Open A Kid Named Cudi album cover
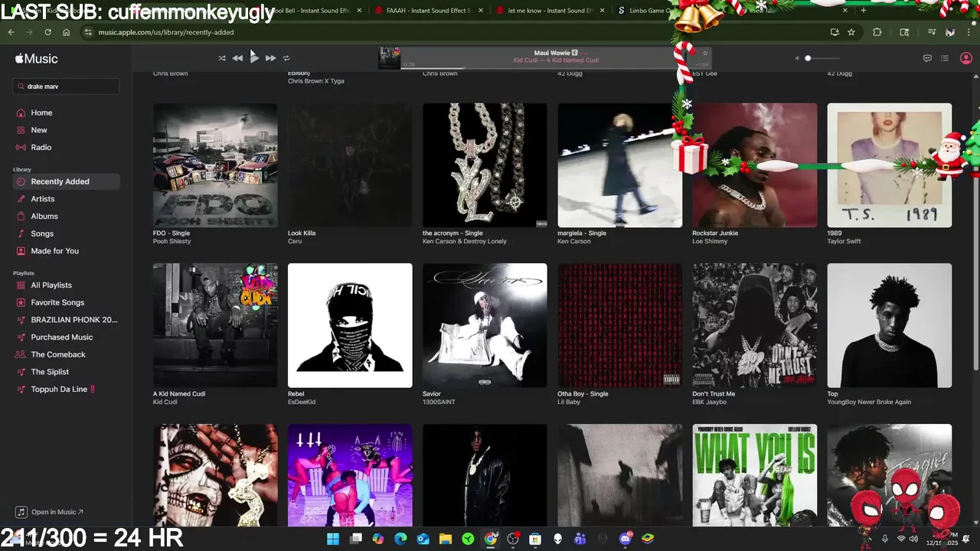 pyautogui.click(x=215, y=326)
